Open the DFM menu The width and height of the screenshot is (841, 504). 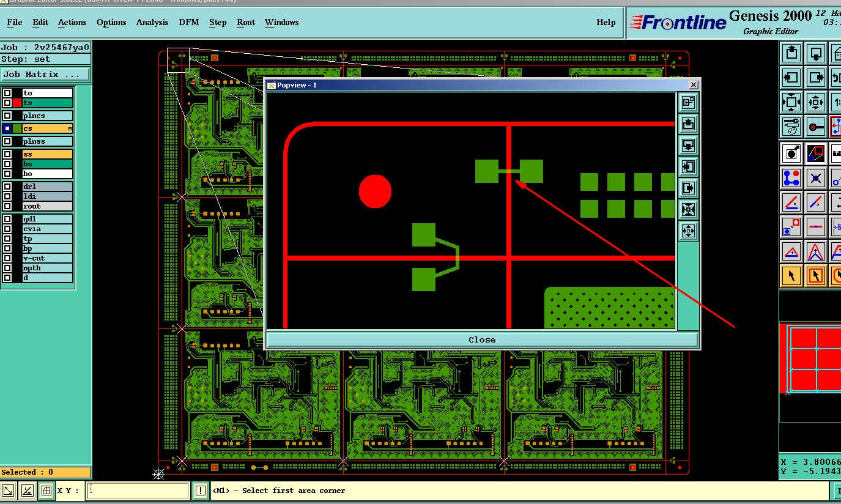189,23
